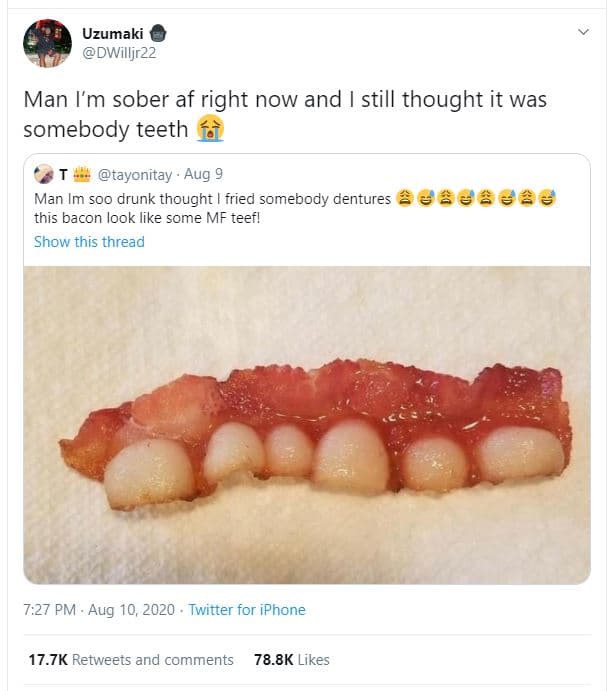Click the quoted tweet's small avatar
Viewport: 616px width, 691px height.
coord(43,175)
